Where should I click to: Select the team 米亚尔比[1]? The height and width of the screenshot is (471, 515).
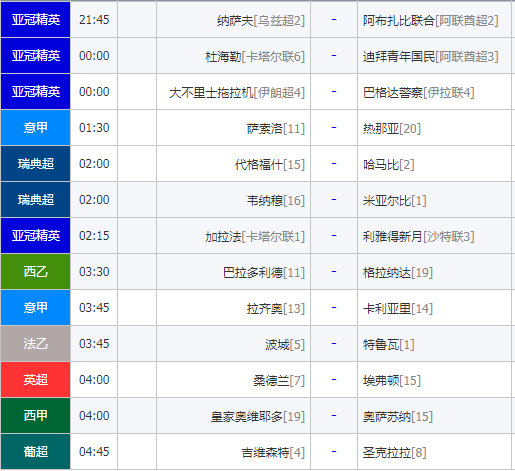tap(394, 201)
